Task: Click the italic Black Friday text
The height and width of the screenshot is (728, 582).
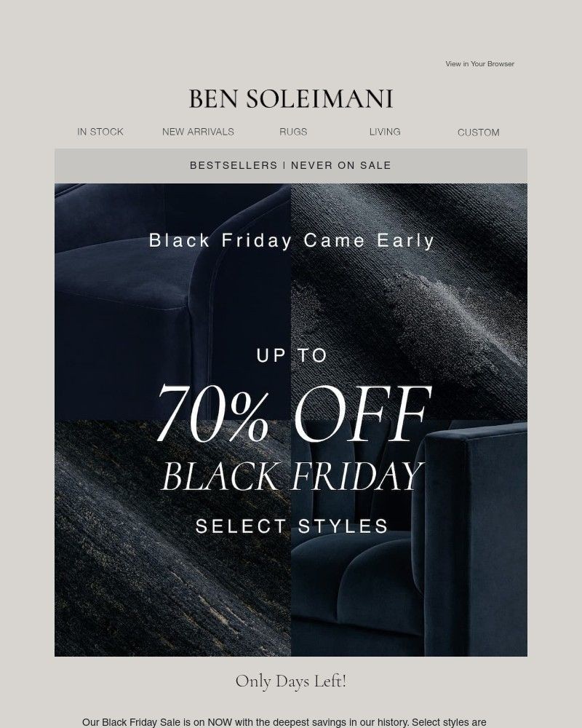Action: click(x=291, y=476)
